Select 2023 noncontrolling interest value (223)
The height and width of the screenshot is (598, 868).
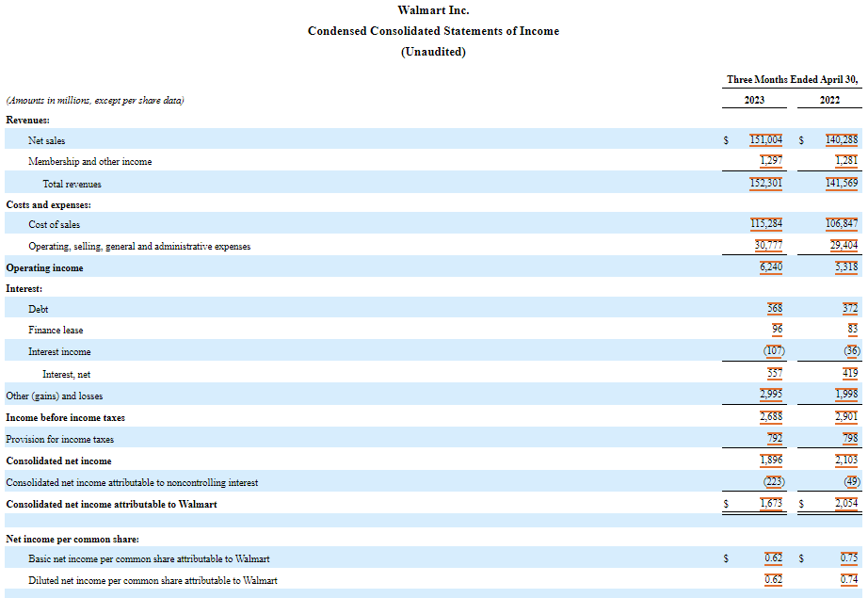pos(774,482)
